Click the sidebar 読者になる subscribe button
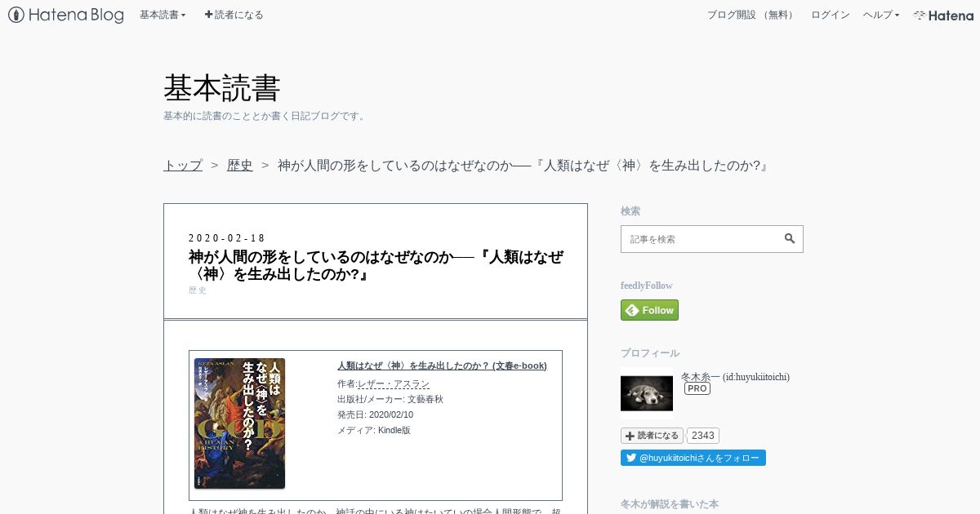This screenshot has width=980, height=514. [x=652, y=436]
